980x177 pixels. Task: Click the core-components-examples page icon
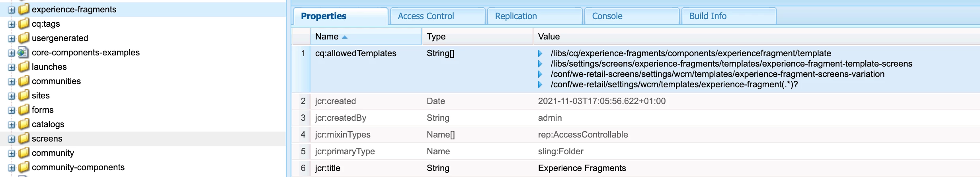23,53
